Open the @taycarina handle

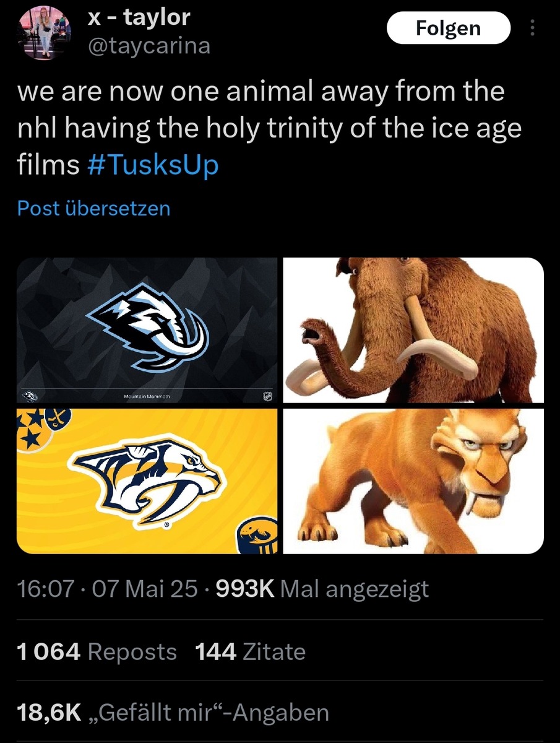click(149, 45)
